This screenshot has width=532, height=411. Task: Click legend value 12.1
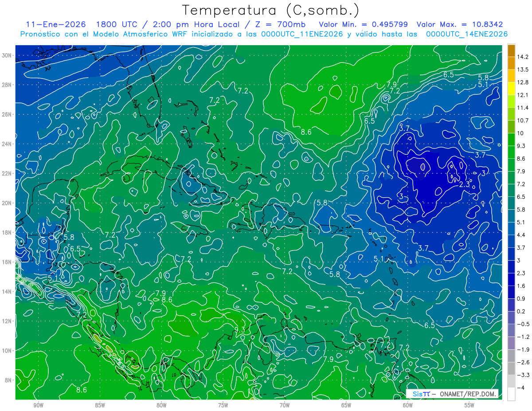(x=524, y=95)
